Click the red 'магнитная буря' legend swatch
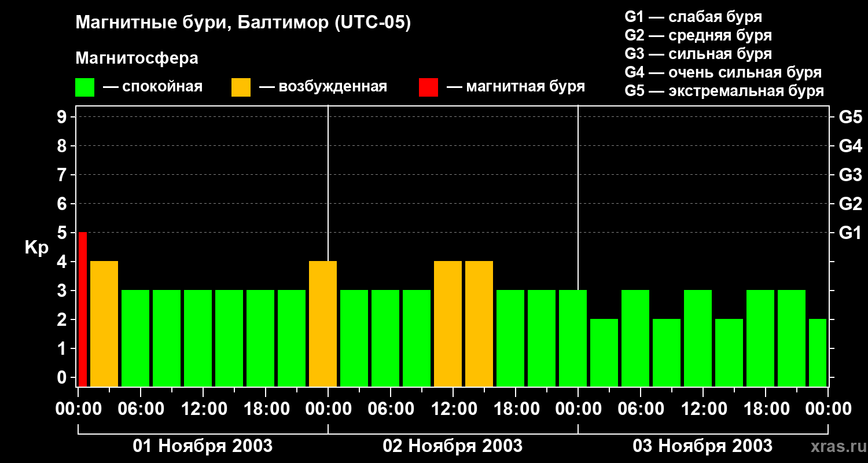868x463 pixels. click(428, 87)
